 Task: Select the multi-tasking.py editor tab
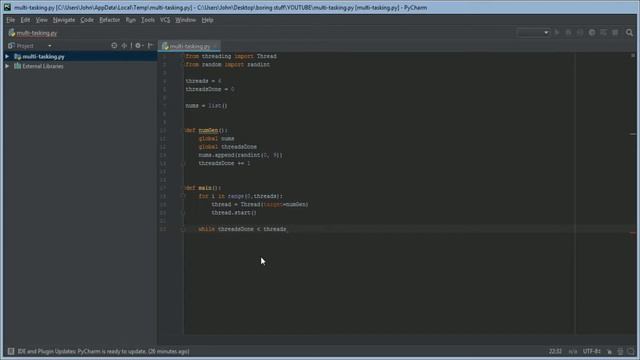(189, 46)
